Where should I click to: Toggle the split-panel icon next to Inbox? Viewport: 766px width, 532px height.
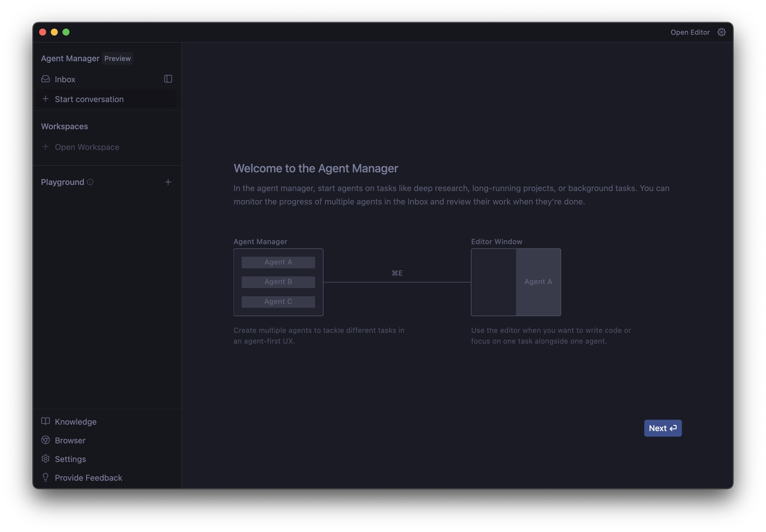click(x=168, y=78)
